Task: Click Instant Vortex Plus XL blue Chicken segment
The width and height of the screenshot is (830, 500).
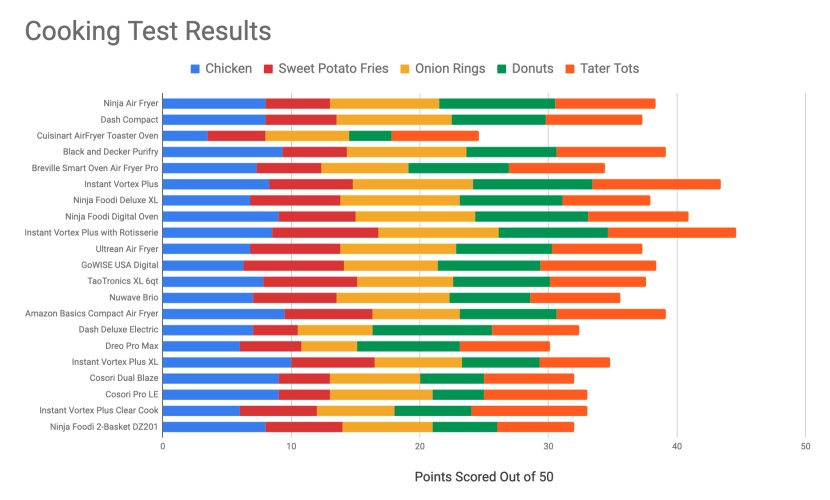Action: pos(227,362)
